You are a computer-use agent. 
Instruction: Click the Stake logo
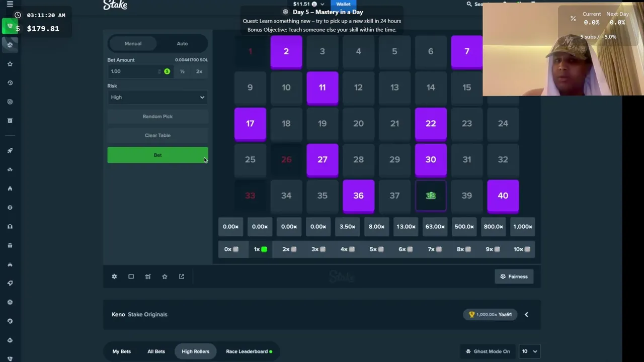[115, 5]
